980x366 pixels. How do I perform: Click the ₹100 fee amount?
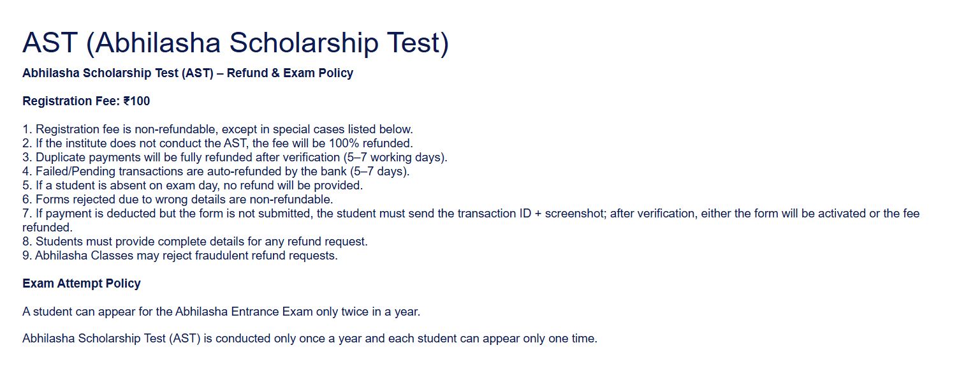[x=136, y=101]
